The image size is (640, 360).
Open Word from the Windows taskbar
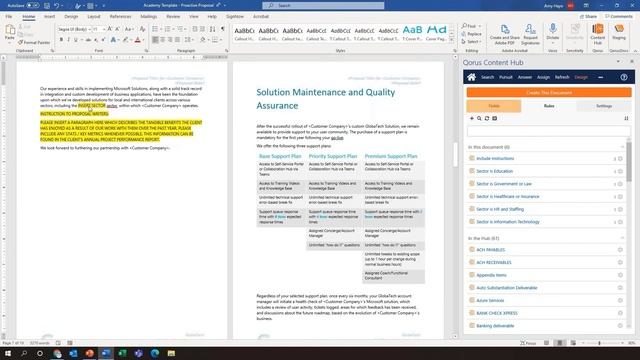[106, 353]
